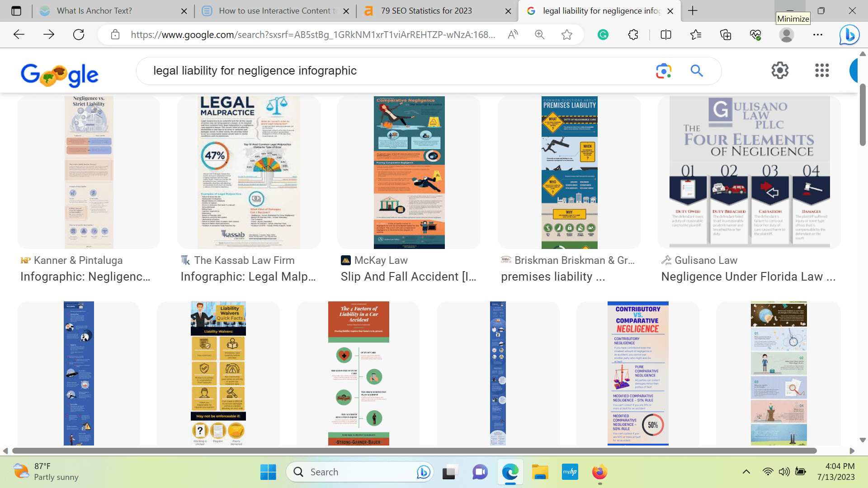Open the Google apps grid
The image size is (868, 488).
[x=822, y=70]
